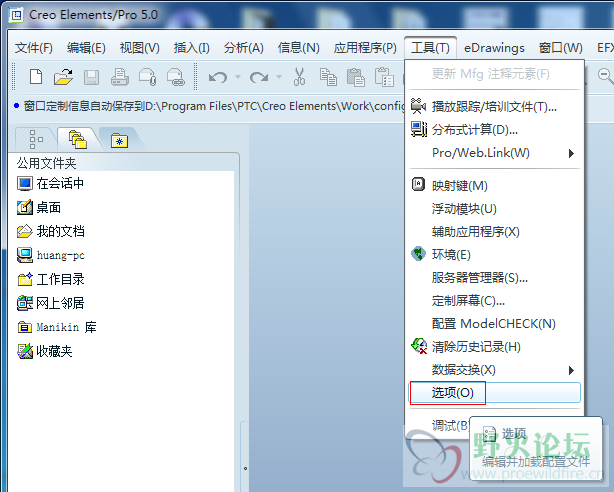Select 选项(O) in the Tools menu
The image size is (614, 492).
point(495,393)
